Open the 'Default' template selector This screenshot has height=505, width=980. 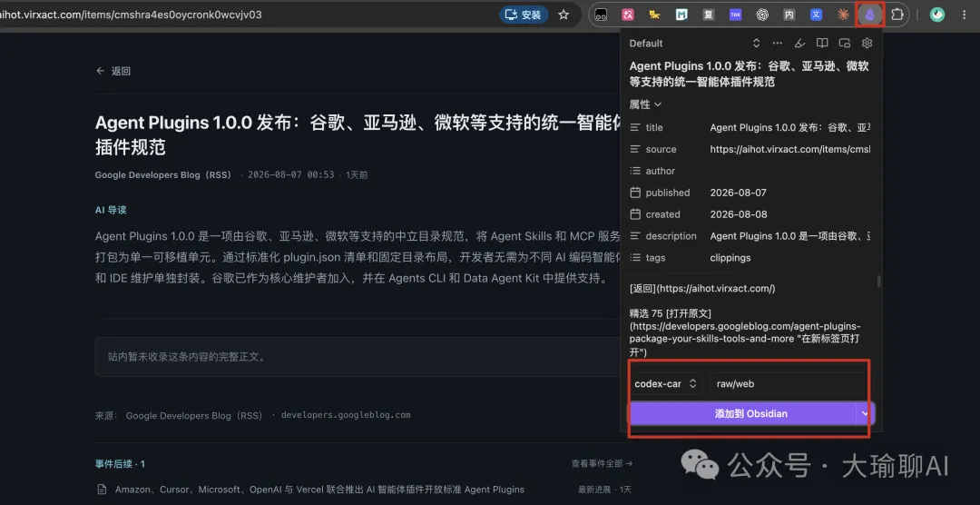(x=695, y=44)
